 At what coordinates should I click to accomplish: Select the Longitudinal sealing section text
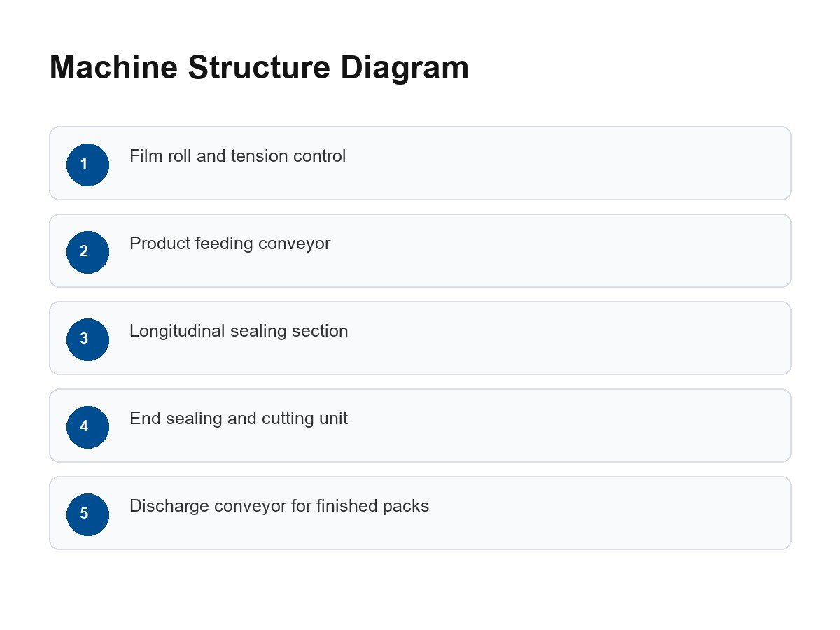coord(239,331)
